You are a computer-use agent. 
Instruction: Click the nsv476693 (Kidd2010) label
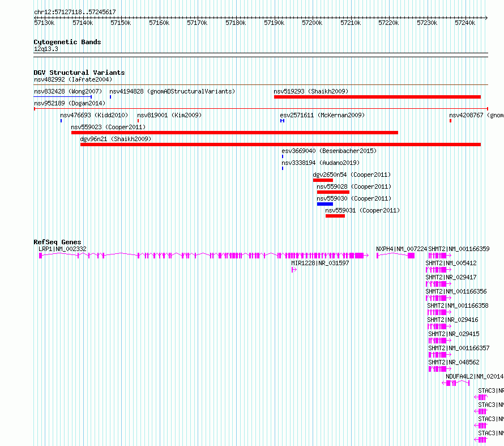coord(94,115)
